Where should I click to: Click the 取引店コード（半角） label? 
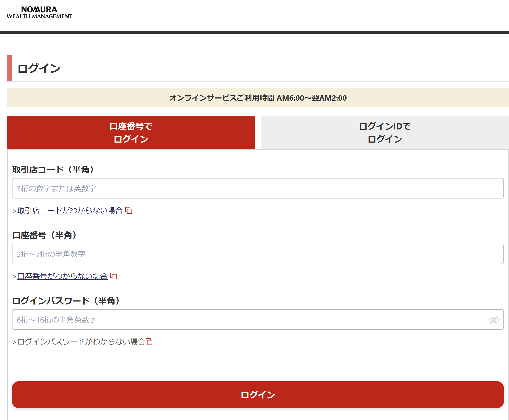(x=53, y=170)
